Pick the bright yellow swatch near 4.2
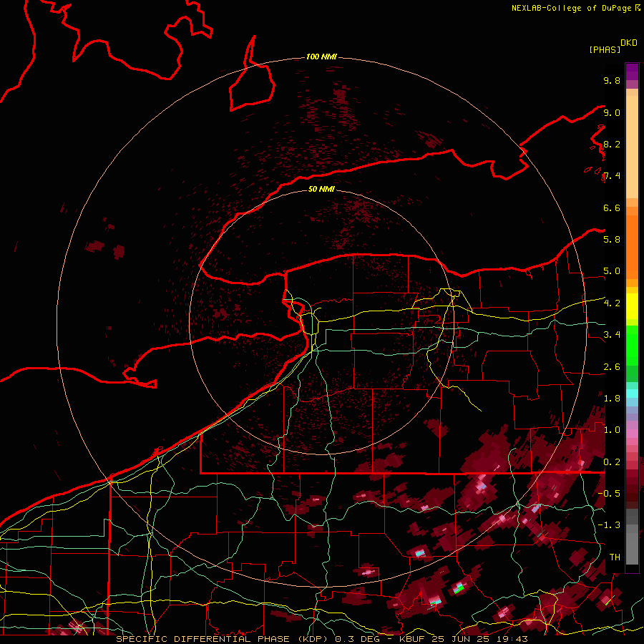 [632, 306]
